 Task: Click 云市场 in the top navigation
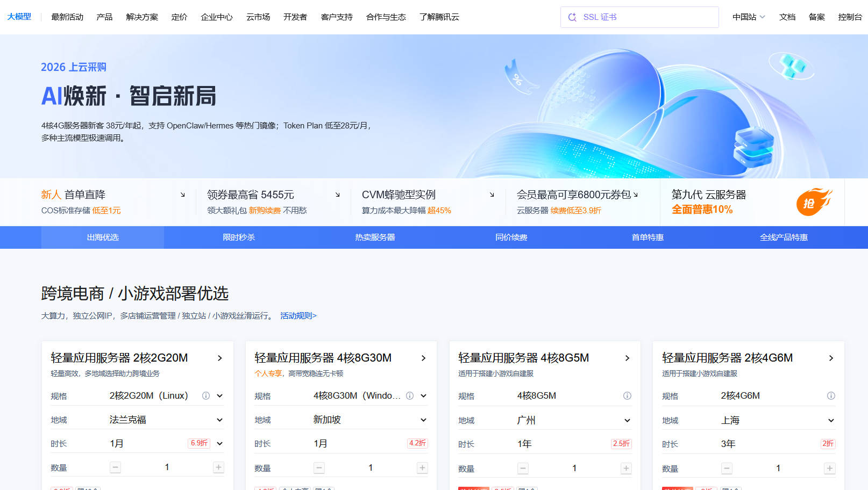point(258,17)
